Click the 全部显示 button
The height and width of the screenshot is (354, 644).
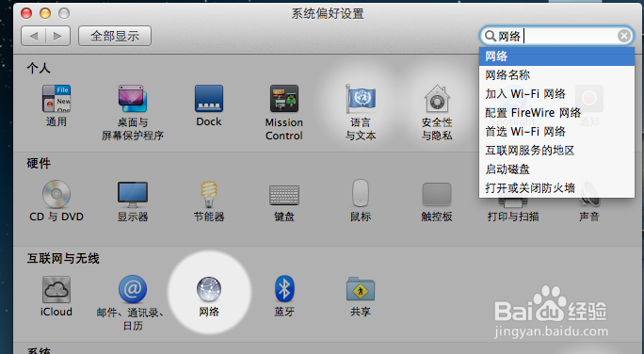click(115, 36)
